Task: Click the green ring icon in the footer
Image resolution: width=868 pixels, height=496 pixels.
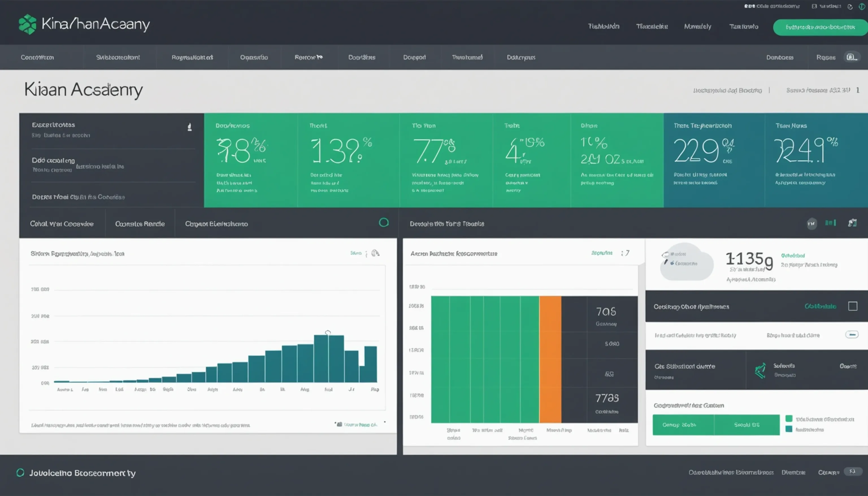Action: [20, 473]
